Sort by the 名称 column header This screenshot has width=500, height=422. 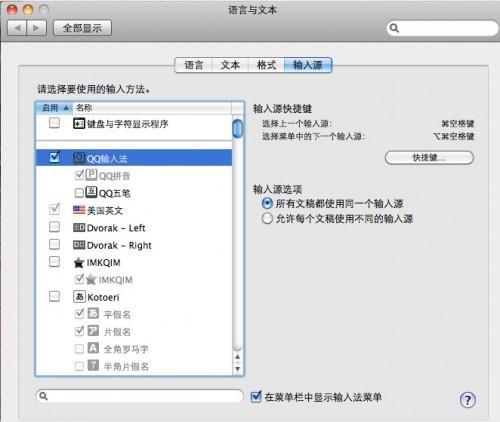(152, 108)
